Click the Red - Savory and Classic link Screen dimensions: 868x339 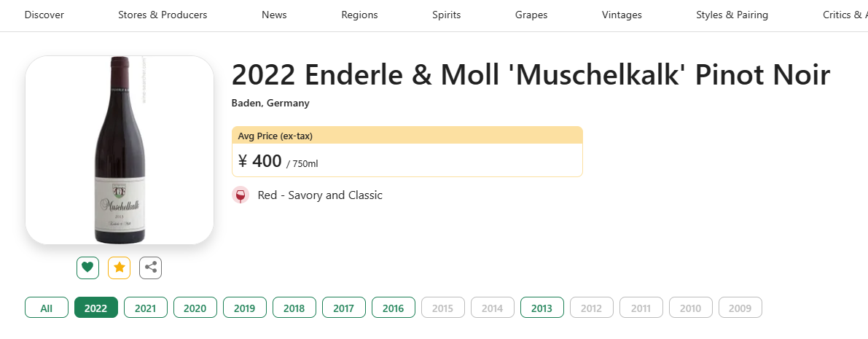tap(320, 195)
